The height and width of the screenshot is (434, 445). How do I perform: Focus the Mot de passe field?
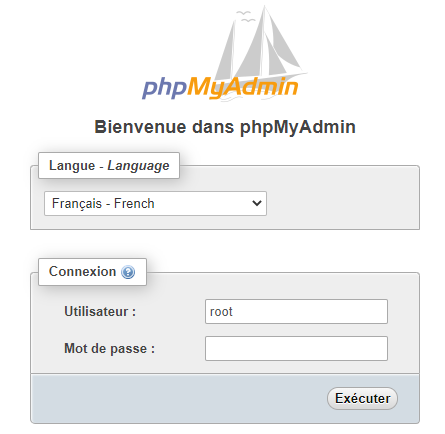coord(296,349)
